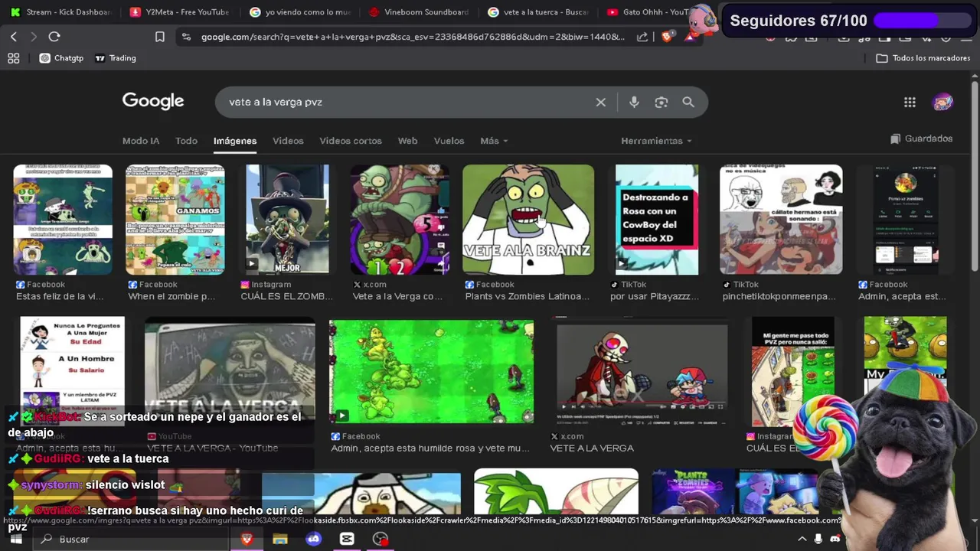Switch to the Gato Ohhh YouTube tab
The width and height of the screenshot is (980, 551).
point(647,12)
